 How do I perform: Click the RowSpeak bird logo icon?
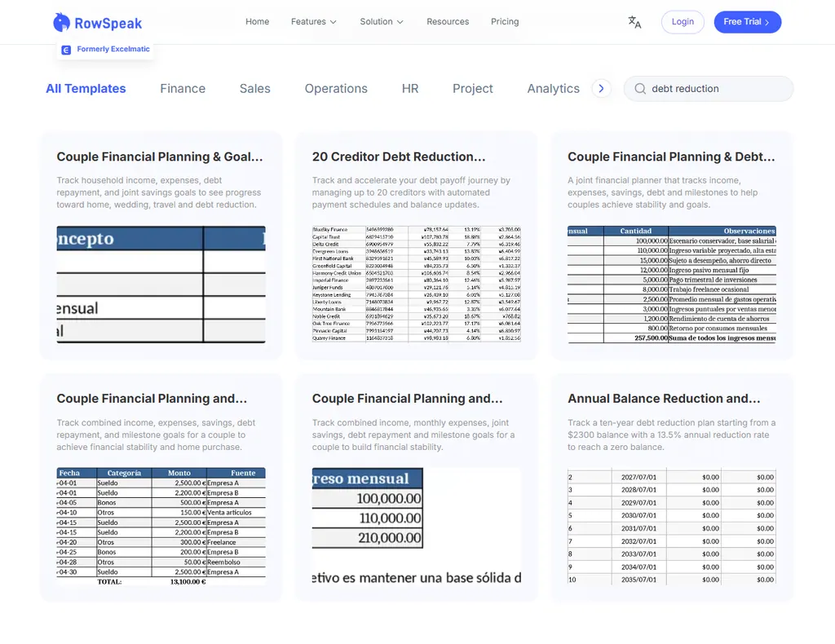coord(61,23)
